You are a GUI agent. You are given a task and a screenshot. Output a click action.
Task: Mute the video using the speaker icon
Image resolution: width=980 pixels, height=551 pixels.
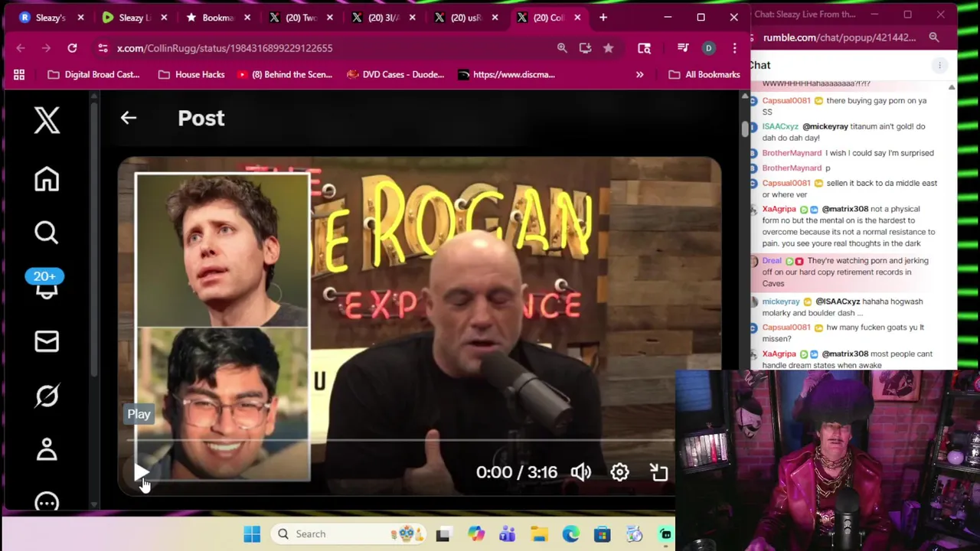(581, 472)
